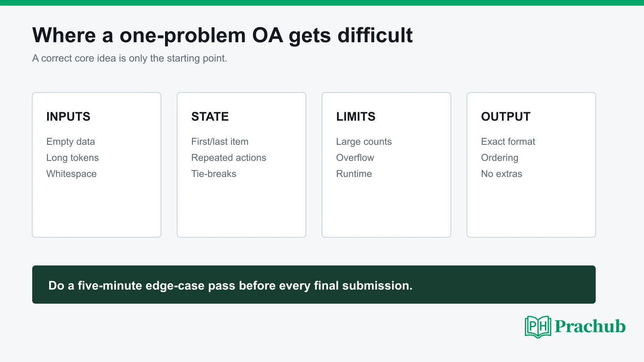This screenshot has width=644, height=362.
Task: Select the LIMITS card heading
Action: pyautogui.click(x=356, y=117)
